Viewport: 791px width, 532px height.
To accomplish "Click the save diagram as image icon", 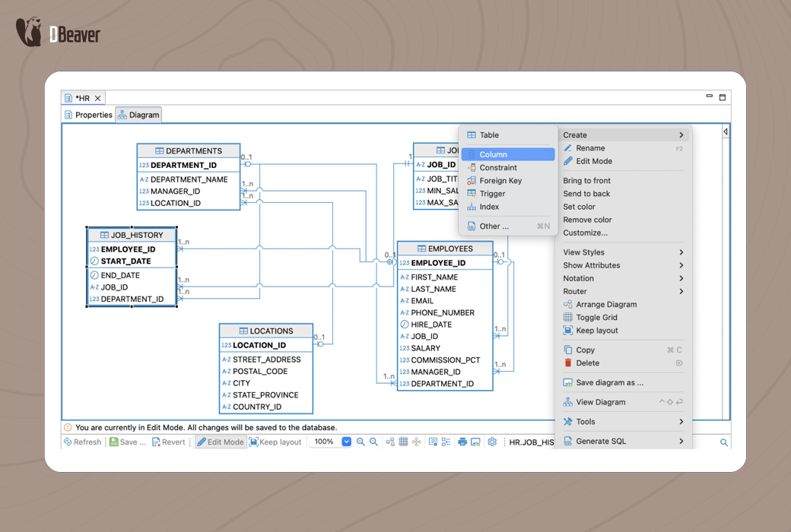I will 475,442.
